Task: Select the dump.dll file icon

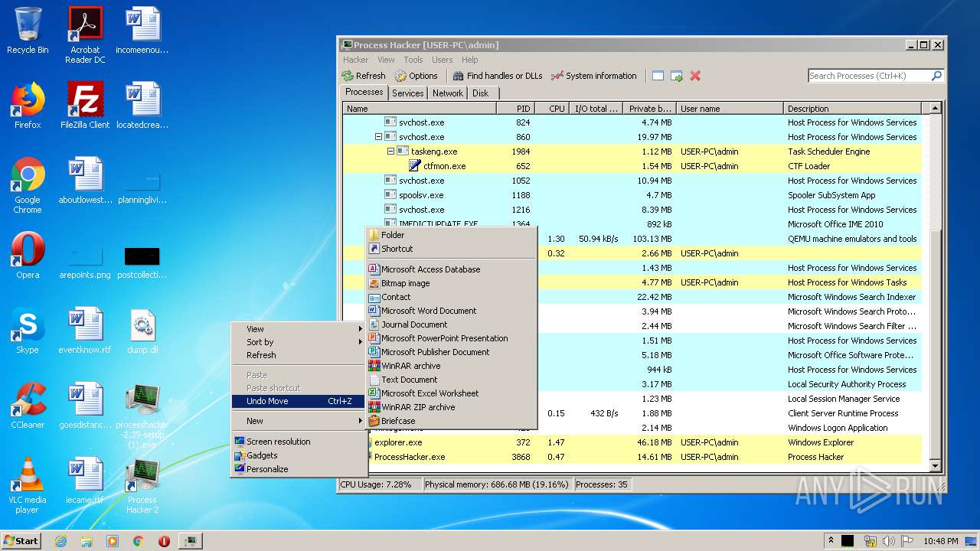Action: point(142,331)
